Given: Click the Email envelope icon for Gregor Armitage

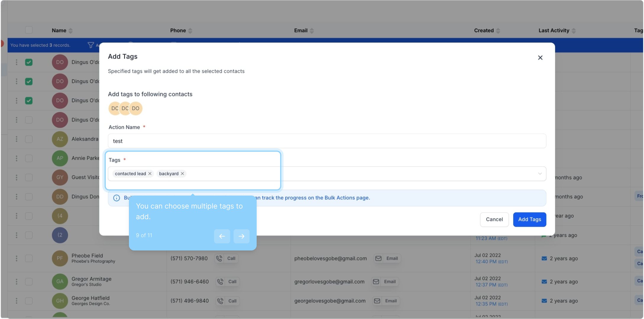Looking at the screenshot, I should click(376, 282).
